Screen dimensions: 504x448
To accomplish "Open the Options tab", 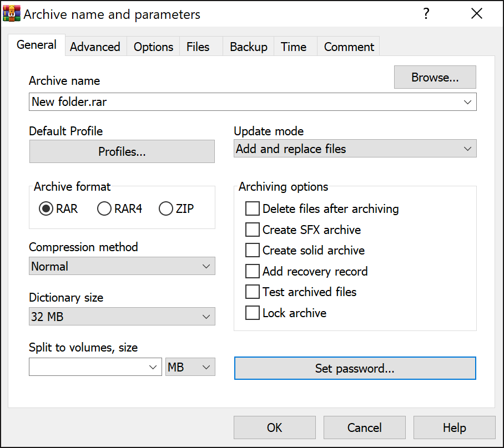I will [x=153, y=47].
